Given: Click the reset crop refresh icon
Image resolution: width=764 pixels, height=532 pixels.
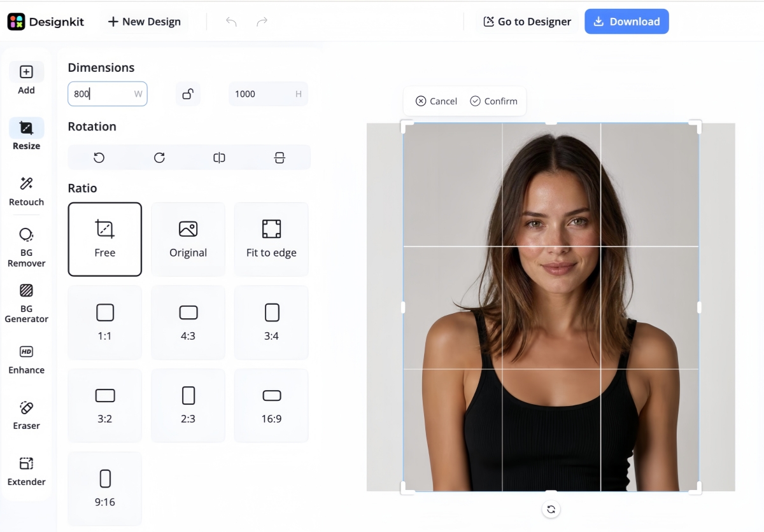Looking at the screenshot, I should 551,509.
